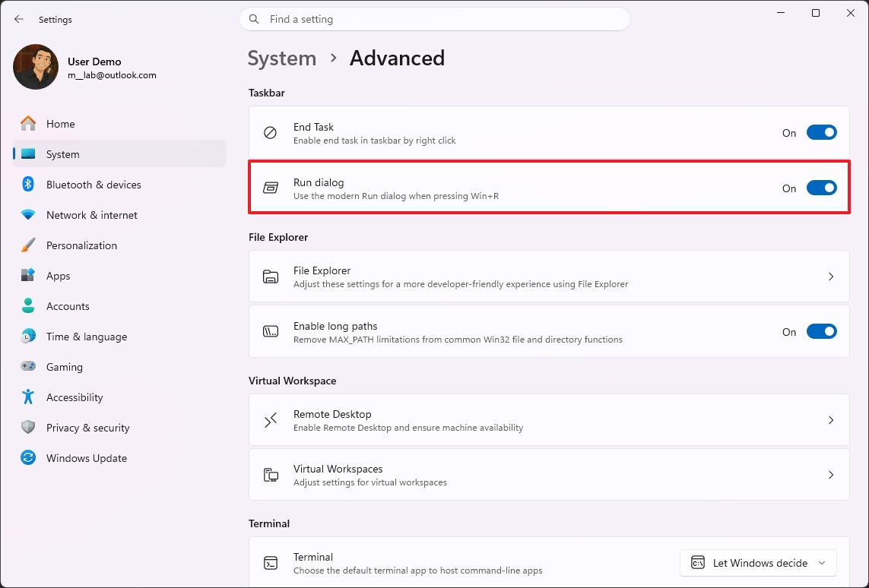Click the File Explorer folder icon

270,277
